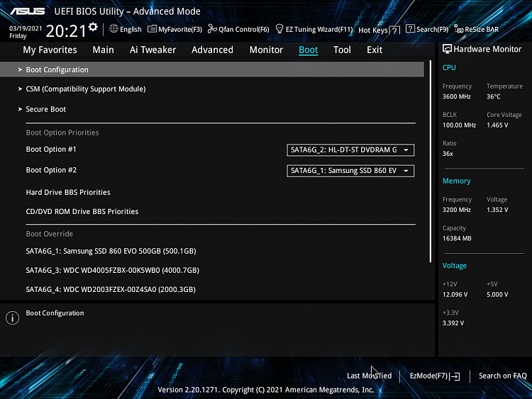Open the Tool tab
The image size is (532, 399).
[342, 50]
